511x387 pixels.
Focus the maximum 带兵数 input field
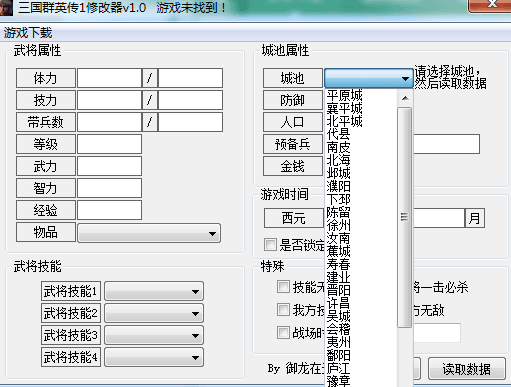[x=190, y=122]
